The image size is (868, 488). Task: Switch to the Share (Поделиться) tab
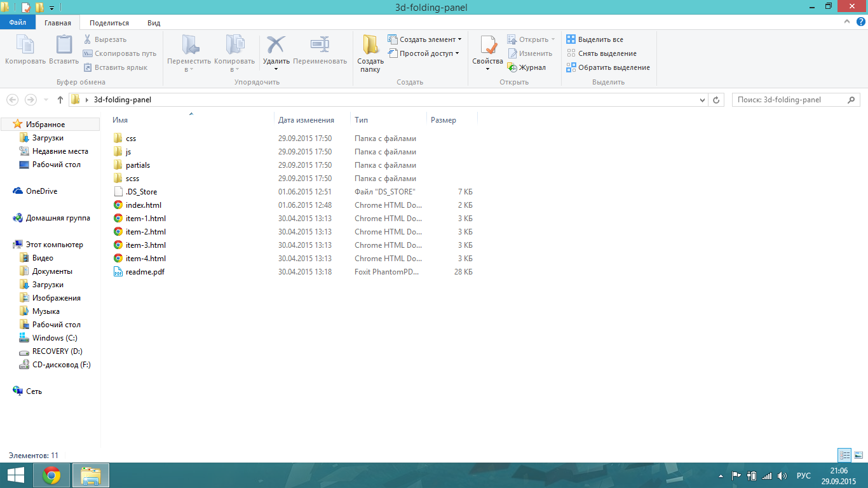click(109, 23)
